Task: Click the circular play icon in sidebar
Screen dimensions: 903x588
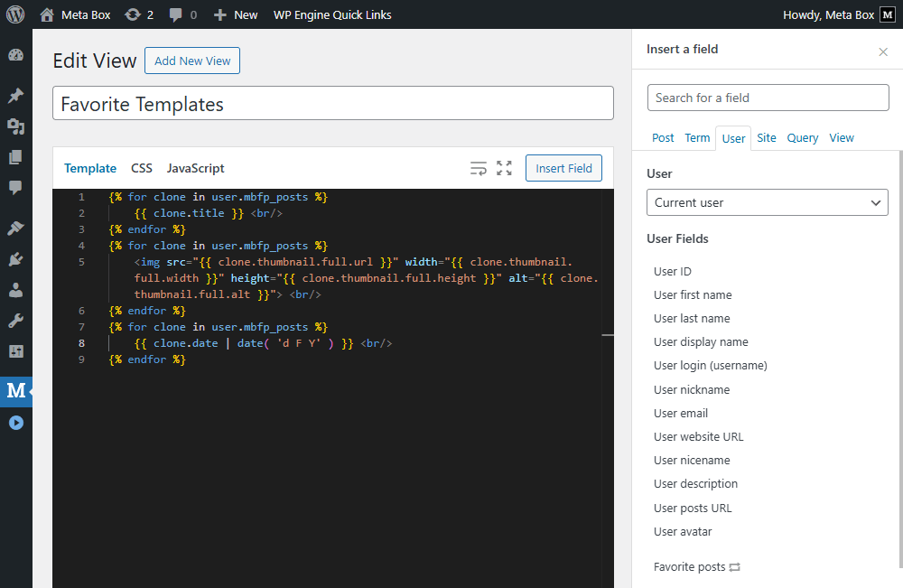Action: pos(15,423)
